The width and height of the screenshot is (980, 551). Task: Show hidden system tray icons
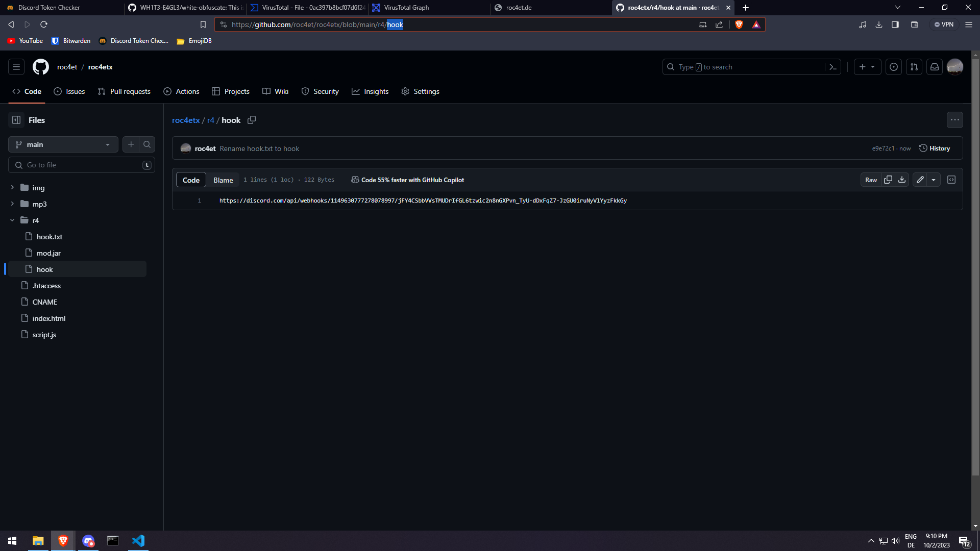point(871,541)
